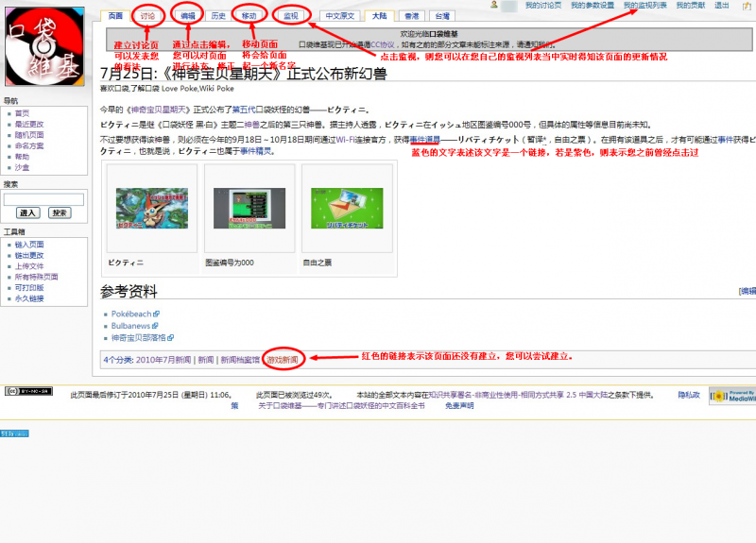Click the 搜索 search button

(60, 213)
